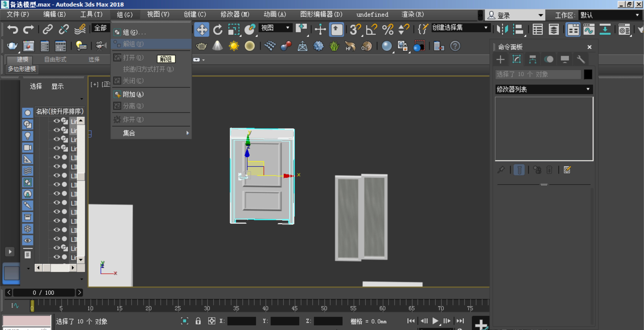Toggle absolute transform type-in mode icon

click(212, 321)
